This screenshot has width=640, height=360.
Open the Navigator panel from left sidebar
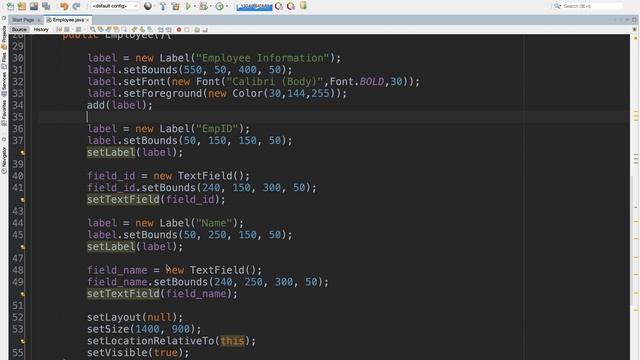4,159
